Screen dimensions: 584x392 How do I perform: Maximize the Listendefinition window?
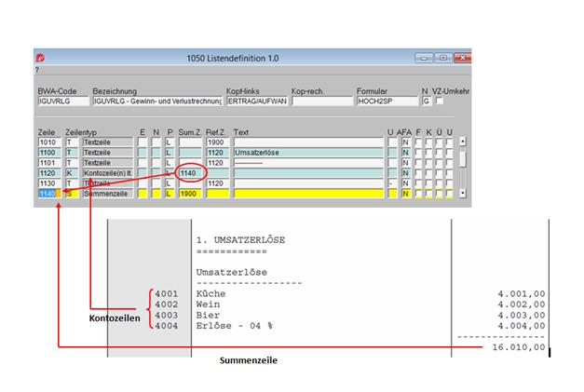tap(443, 58)
